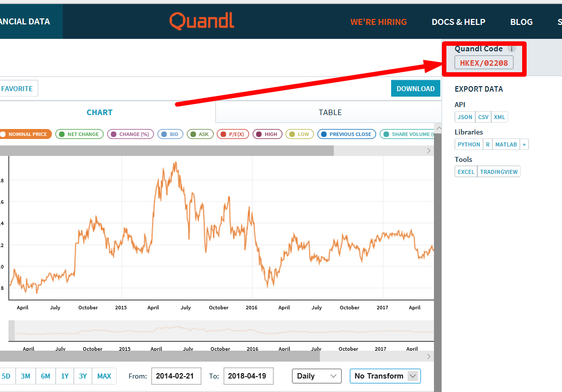Open We're Hiring in navigation
This screenshot has width=562, height=392.
pos(379,22)
